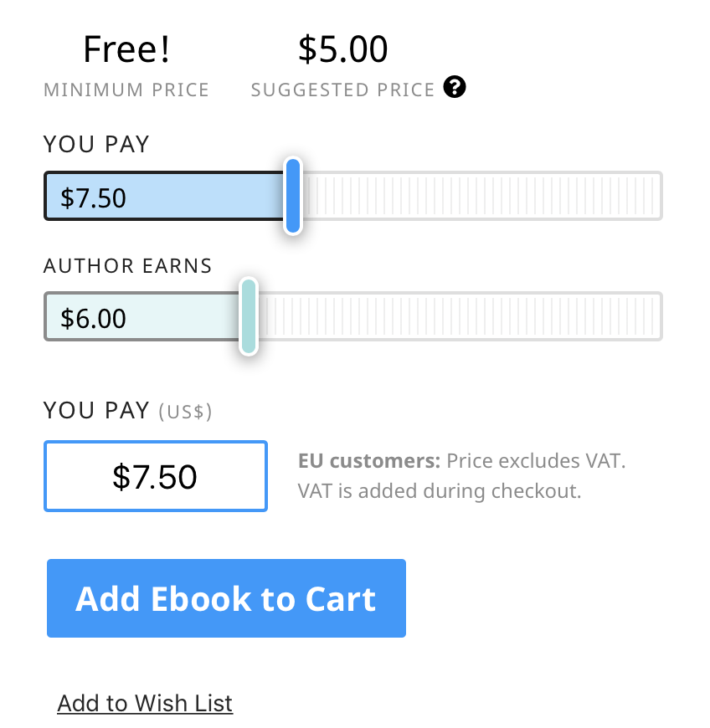Click the MINIMUM PRICE label

click(126, 90)
